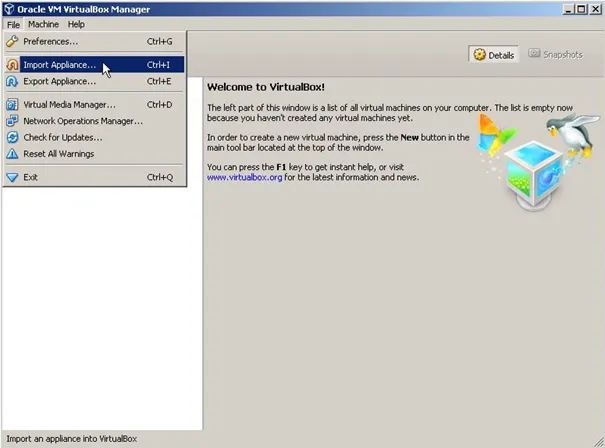Viewport: 605px width, 448px height.
Task: Click the Preferences wrench icon
Action: point(12,41)
